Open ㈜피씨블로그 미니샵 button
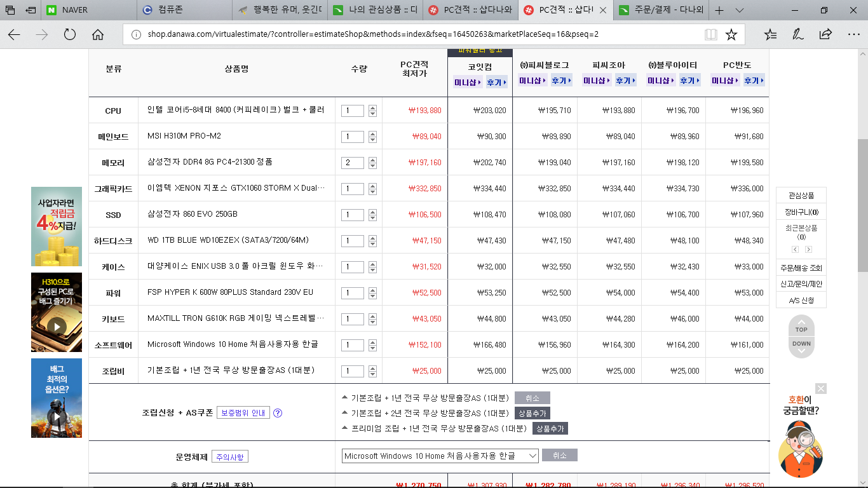 pos(532,81)
